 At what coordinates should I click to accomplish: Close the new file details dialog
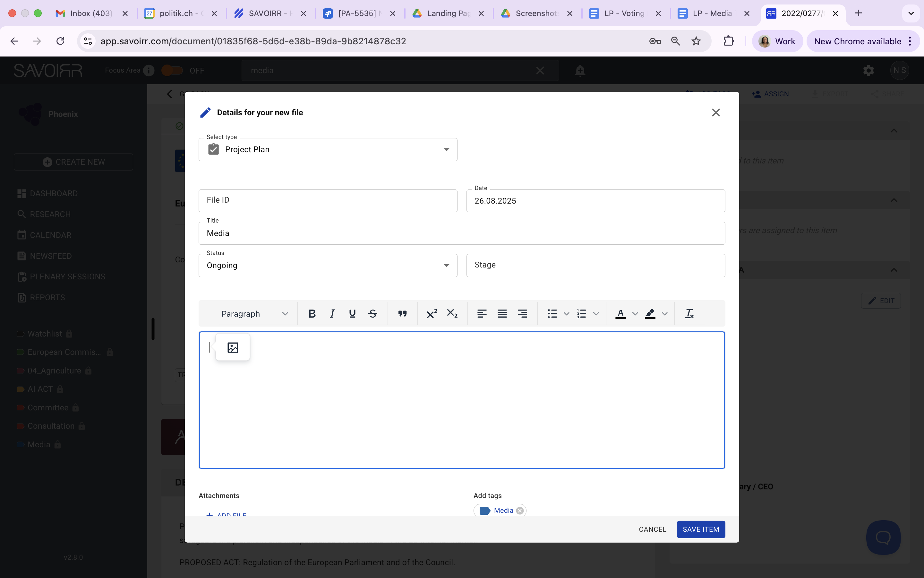[x=716, y=112]
